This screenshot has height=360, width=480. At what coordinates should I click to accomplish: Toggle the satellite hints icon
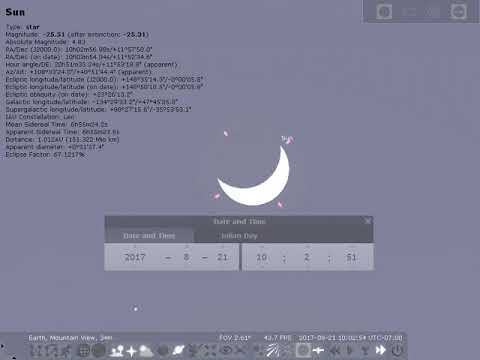[318, 350]
